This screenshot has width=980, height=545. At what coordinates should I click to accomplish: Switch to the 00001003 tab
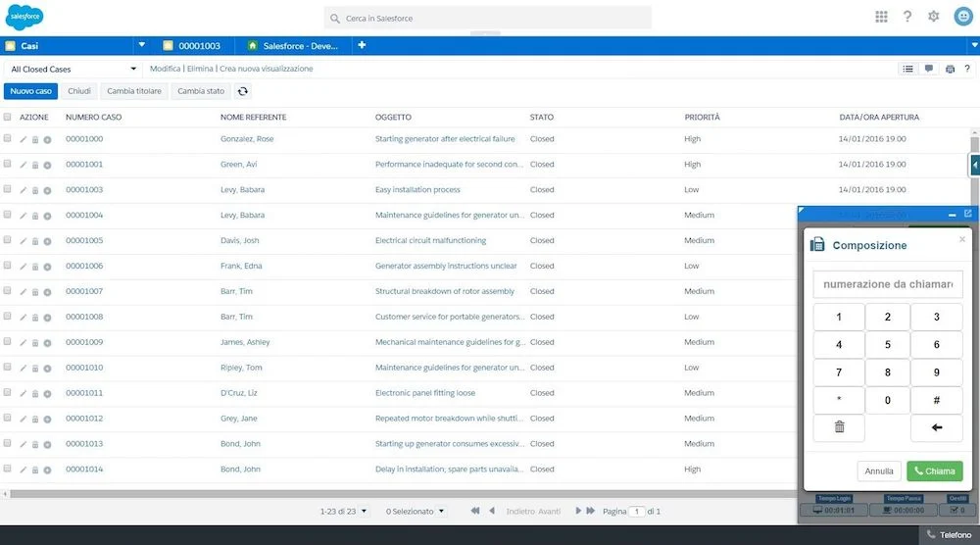(192, 46)
